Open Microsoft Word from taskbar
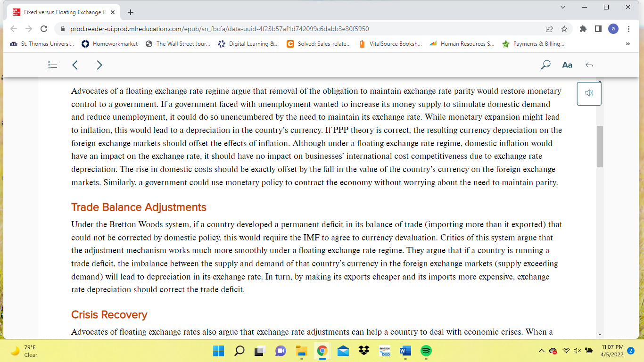This screenshot has height=362, width=644. pos(405,351)
